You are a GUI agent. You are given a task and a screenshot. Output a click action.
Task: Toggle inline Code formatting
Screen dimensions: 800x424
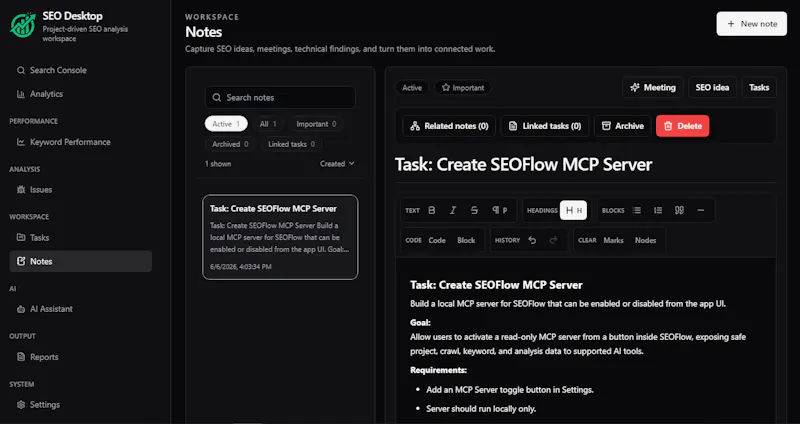tap(437, 240)
